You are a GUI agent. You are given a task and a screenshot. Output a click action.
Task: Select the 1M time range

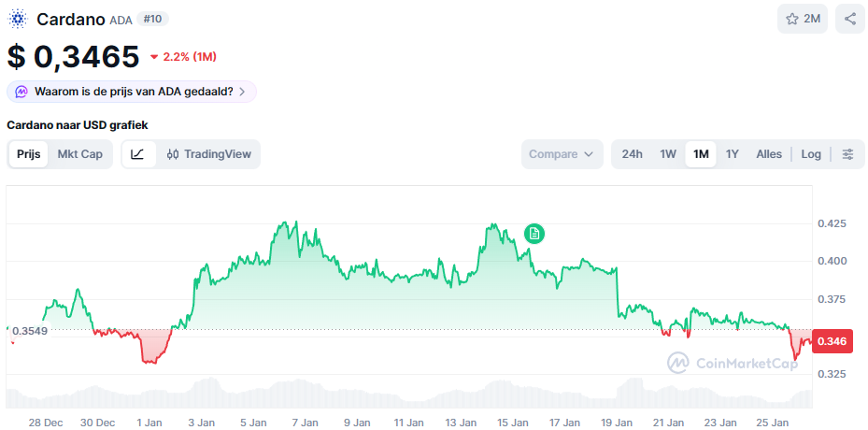(701, 154)
